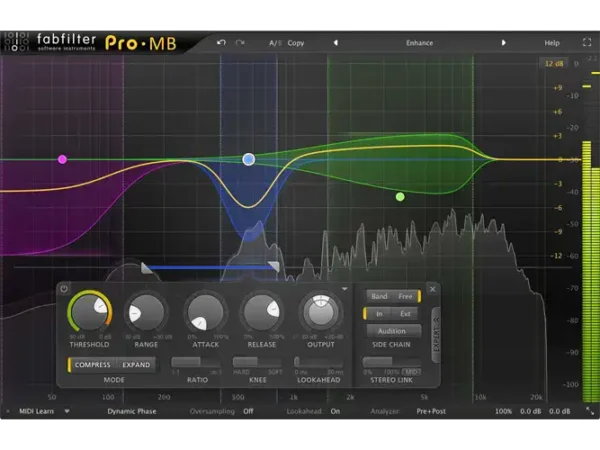The image size is (600, 450).
Task: Toggle the MID stereo link mode
Action: pos(411,372)
